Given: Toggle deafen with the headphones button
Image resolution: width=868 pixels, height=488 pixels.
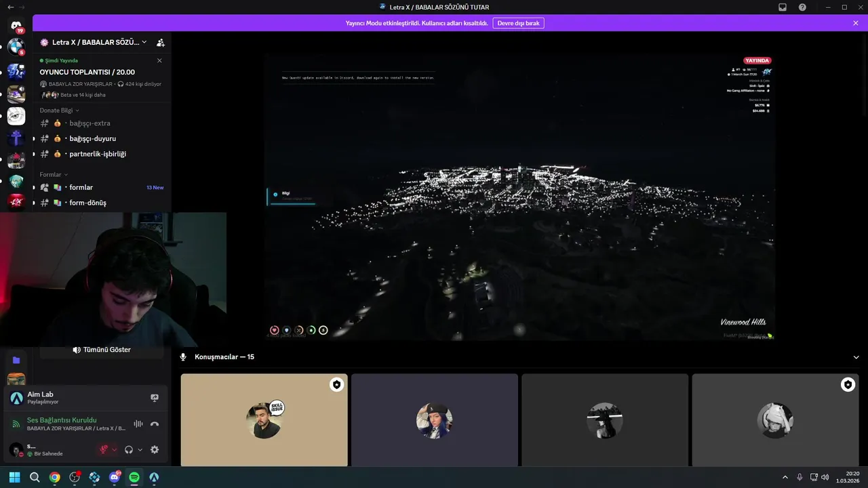Looking at the screenshot, I should 129,449.
